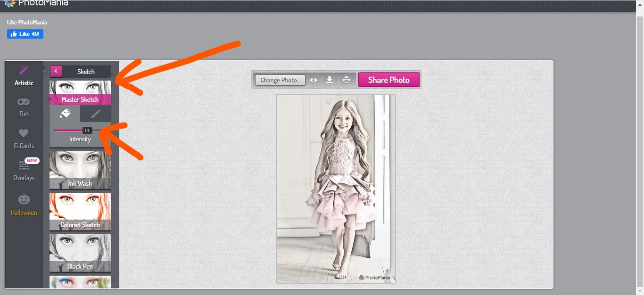Select the Master Sketch effect thumbnail
This screenshot has width=644, height=295.
click(x=80, y=92)
